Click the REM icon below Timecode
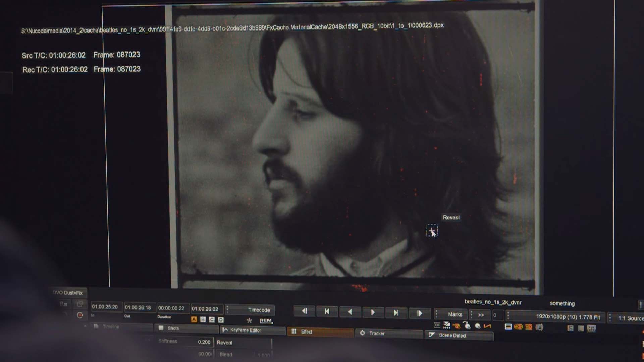 pos(266,321)
